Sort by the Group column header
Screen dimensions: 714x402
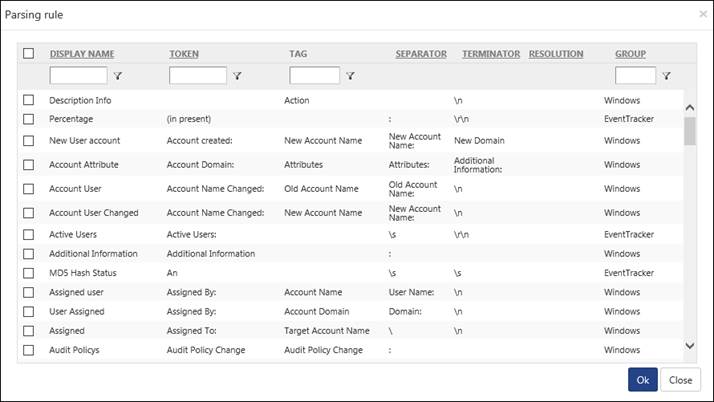pos(631,54)
